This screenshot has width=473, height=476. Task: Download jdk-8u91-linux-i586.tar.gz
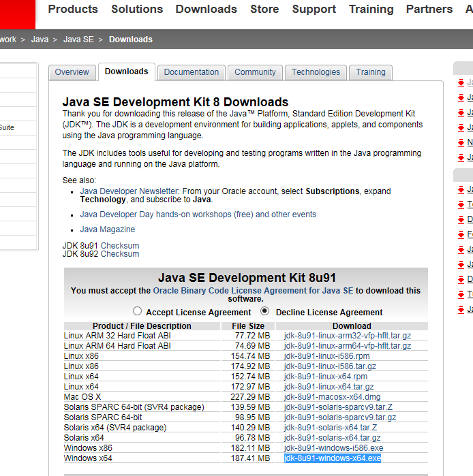[x=330, y=366]
